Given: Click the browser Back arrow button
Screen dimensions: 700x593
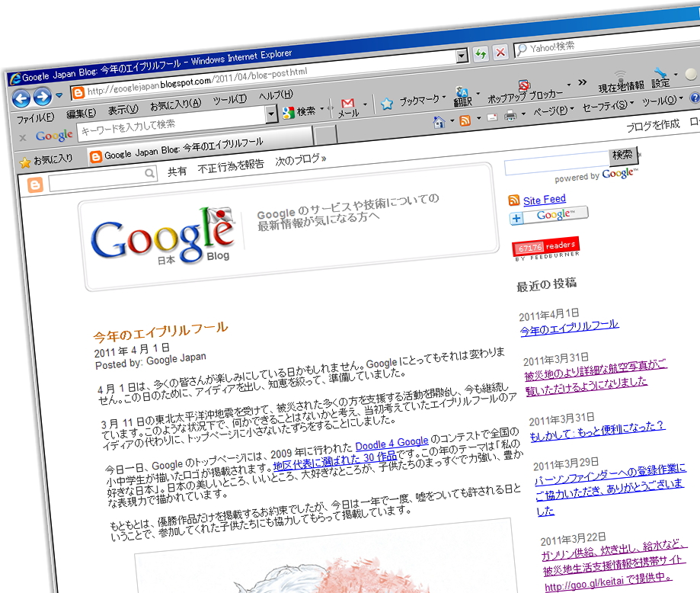Looking at the screenshot, I should tap(21, 98).
